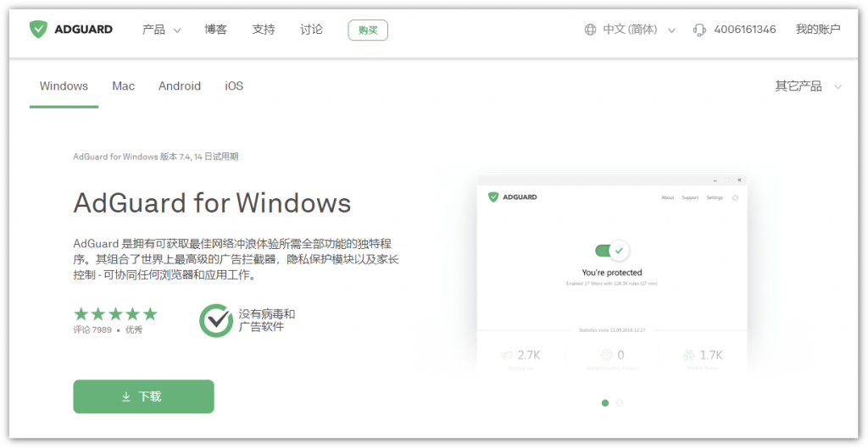Switch to the Windows tab
Viewport: 868px width, 448px height.
coord(64,86)
